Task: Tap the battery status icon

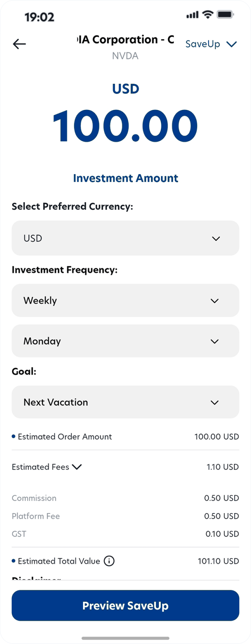Action: [225, 14]
